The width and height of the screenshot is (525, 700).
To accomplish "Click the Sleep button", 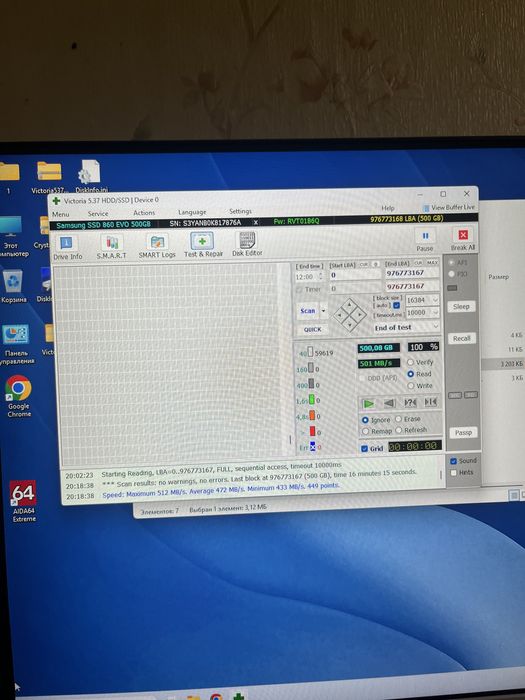I will pos(461,306).
